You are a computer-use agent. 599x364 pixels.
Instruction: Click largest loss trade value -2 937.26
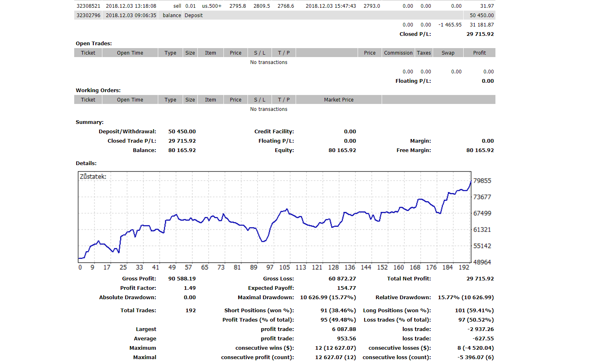pos(480,329)
